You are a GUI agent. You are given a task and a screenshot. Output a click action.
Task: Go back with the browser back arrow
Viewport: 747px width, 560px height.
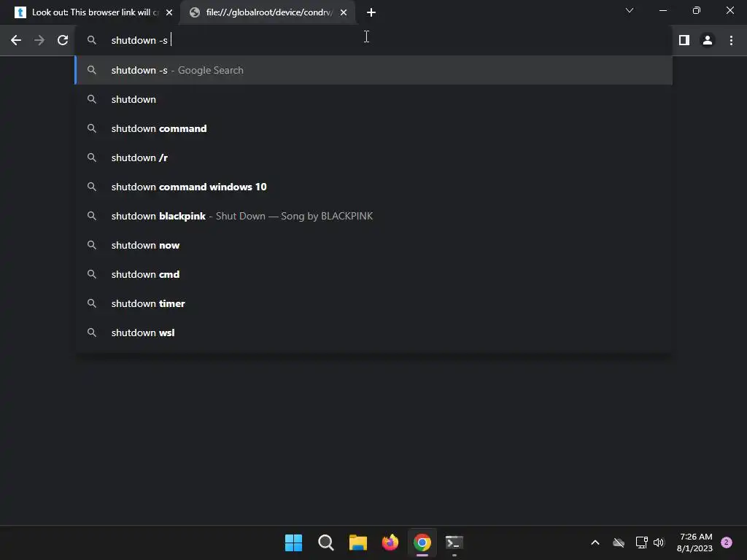(16, 41)
